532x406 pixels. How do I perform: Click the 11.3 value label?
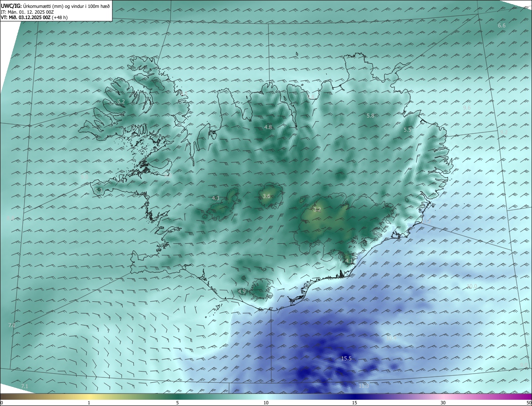(x=363, y=386)
